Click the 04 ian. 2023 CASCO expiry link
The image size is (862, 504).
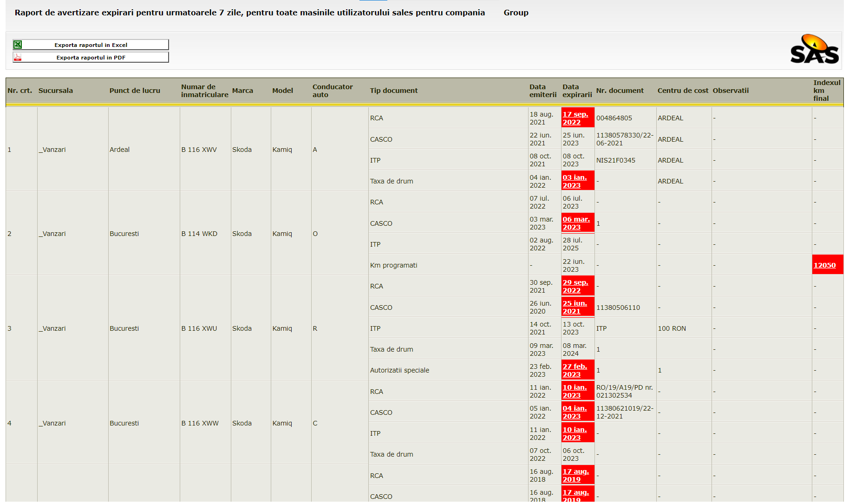coord(575,412)
